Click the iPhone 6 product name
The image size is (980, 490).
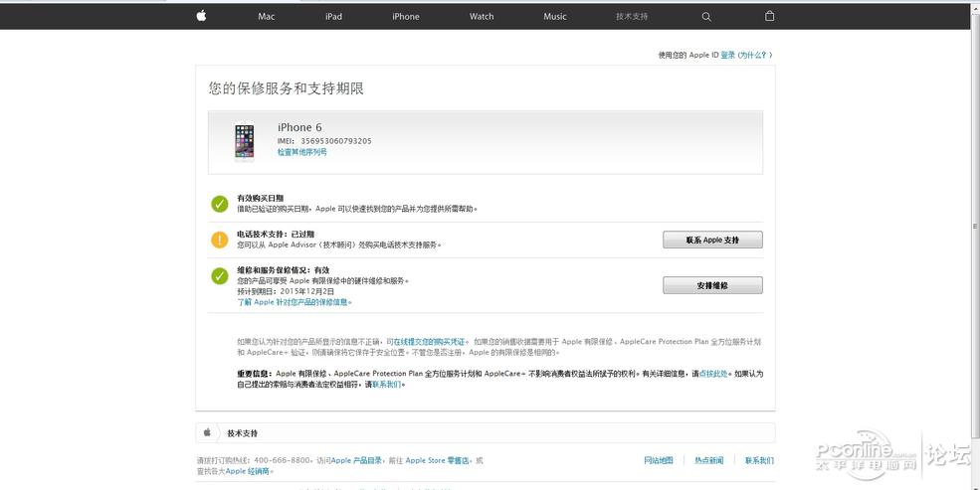tap(300, 127)
